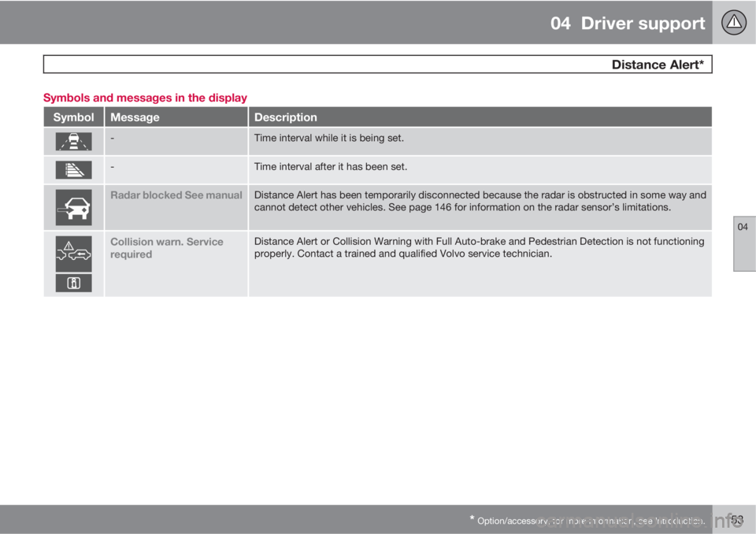Click the radar blocked car symbol
This screenshot has height=534, width=756.
click(74, 207)
